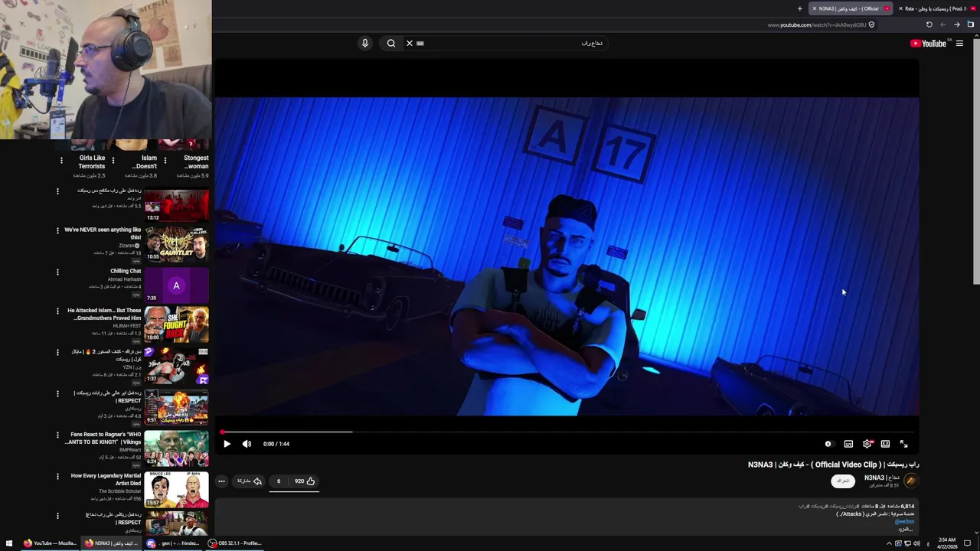The image size is (980, 551).
Task: Open options for 'Girls Like Terrorists' video
Action: coord(61,161)
